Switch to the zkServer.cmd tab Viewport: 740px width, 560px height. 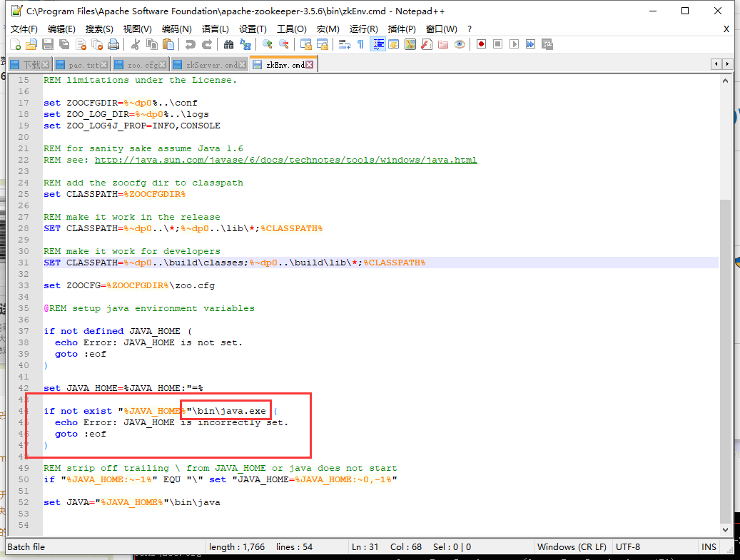(211, 65)
